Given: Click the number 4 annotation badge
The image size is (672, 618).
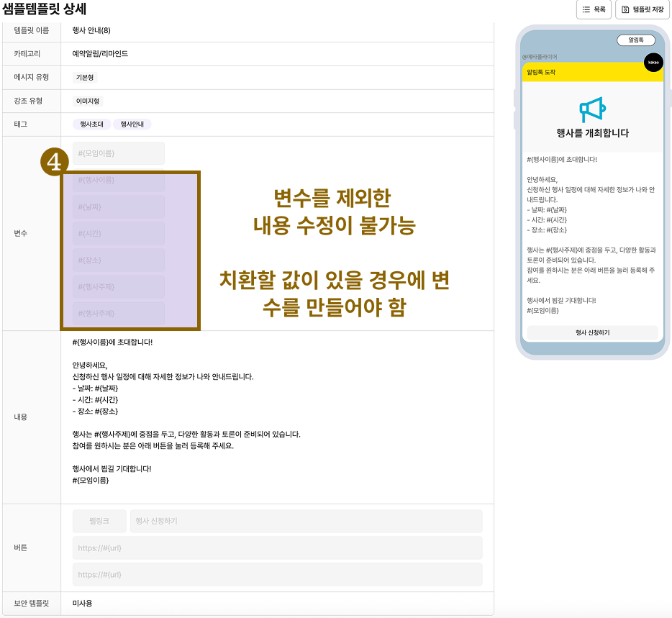Looking at the screenshot, I should click(54, 163).
